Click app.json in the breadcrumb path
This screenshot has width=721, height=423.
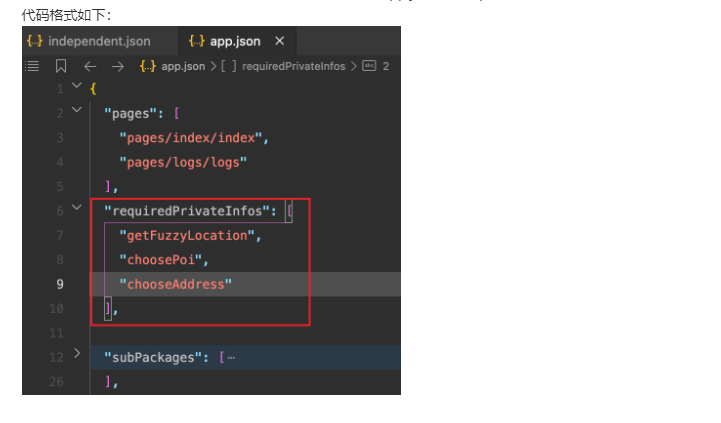pyautogui.click(x=183, y=66)
